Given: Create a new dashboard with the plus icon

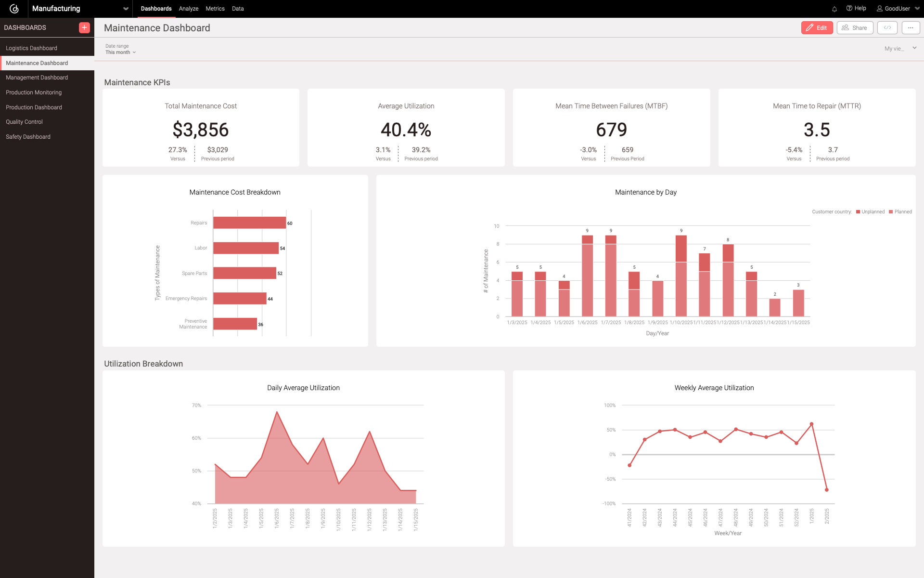Looking at the screenshot, I should 84,27.
